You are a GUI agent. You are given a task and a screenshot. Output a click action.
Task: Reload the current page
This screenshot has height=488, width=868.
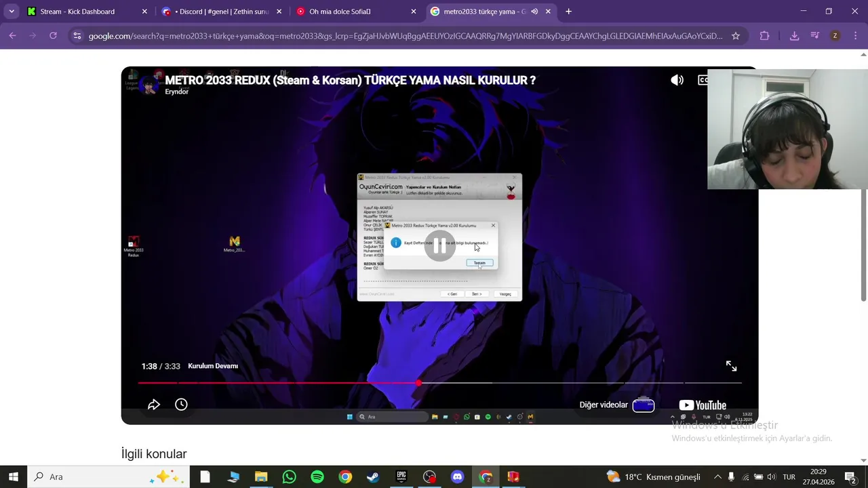click(53, 36)
